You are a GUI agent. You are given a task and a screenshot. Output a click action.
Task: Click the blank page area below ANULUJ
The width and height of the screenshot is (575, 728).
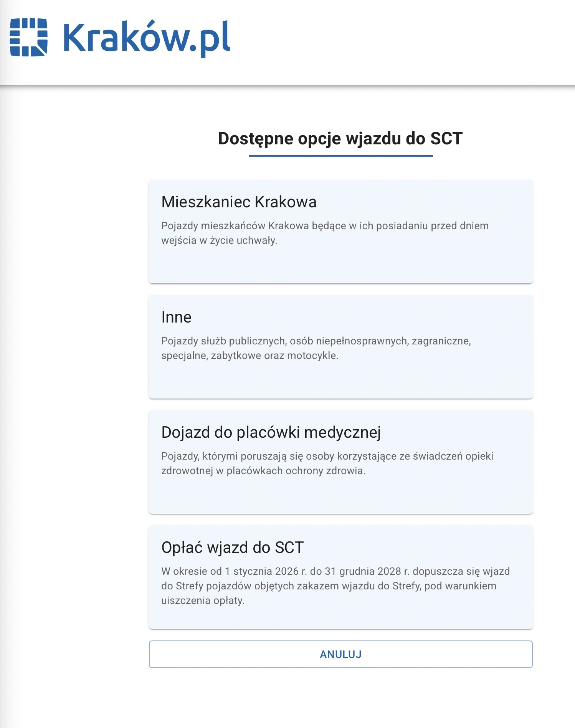pos(340,699)
